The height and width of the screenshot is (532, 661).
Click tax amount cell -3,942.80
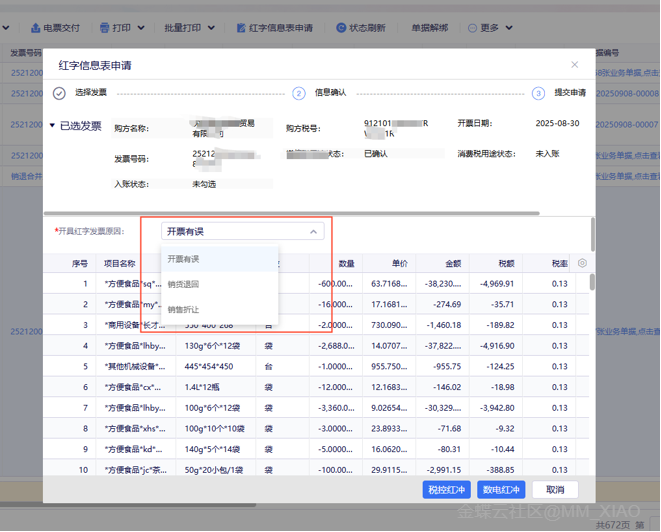[497, 408]
